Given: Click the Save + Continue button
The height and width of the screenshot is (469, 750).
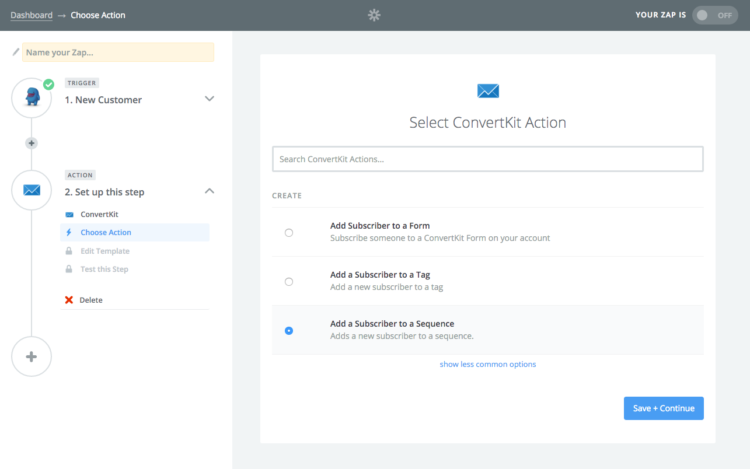Looking at the screenshot, I should pos(663,408).
